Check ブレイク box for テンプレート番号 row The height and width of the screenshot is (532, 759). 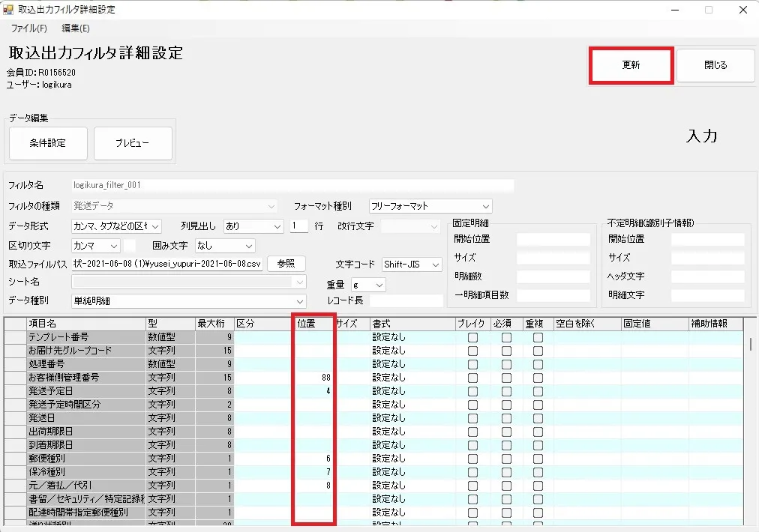coord(473,338)
